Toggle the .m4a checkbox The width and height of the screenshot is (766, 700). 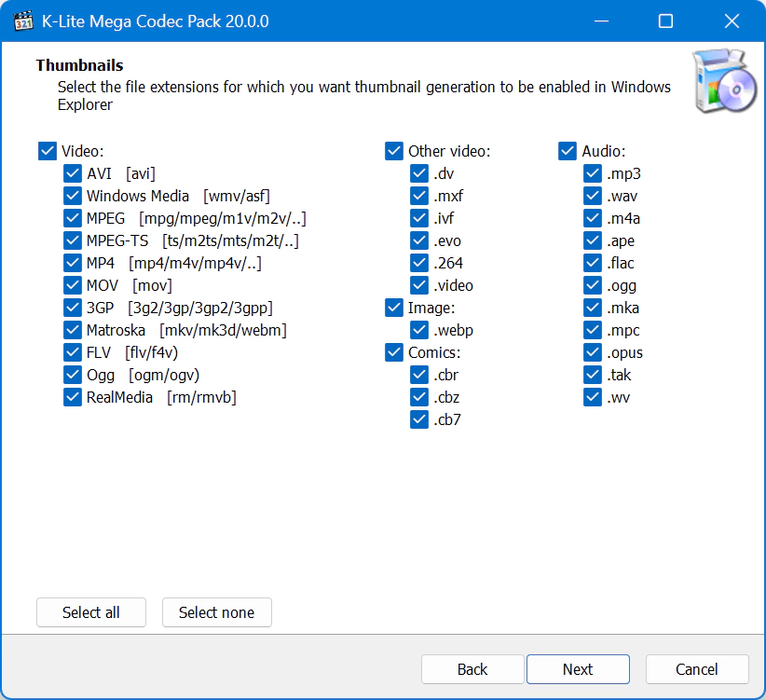tap(593, 218)
